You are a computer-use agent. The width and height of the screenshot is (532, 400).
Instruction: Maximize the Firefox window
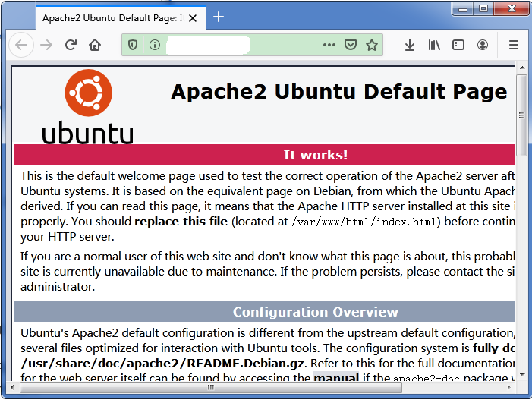(483, 8)
